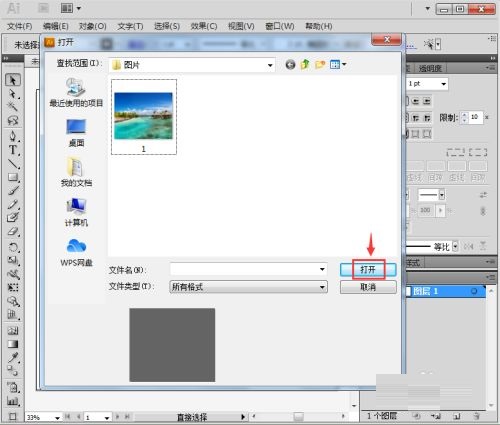Open the Select menu
500x425 pixels.
pyautogui.click(x=167, y=26)
